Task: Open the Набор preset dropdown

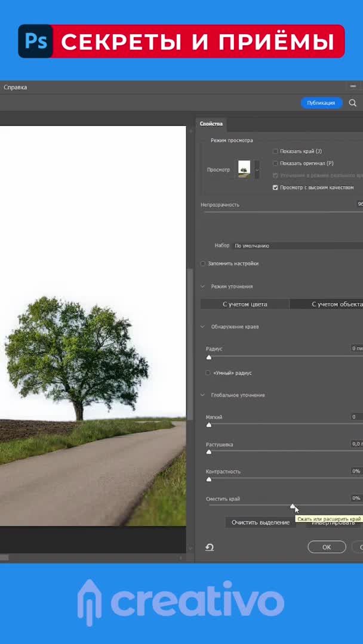Action: (x=299, y=246)
